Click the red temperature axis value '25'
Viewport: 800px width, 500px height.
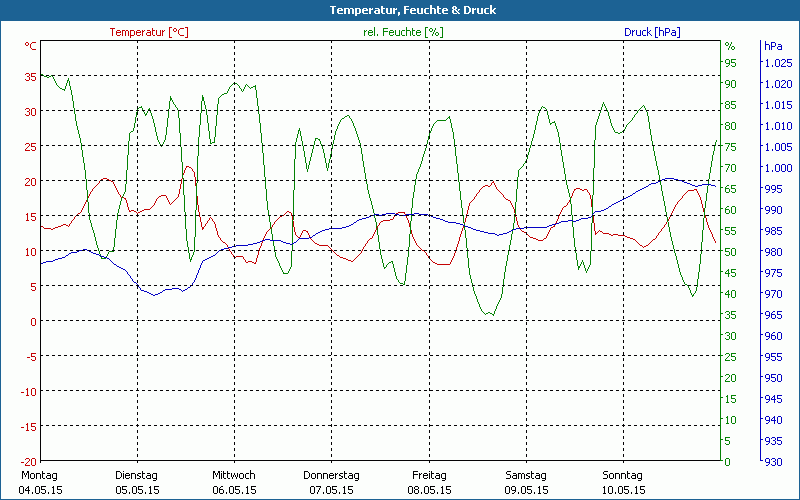click(x=31, y=147)
